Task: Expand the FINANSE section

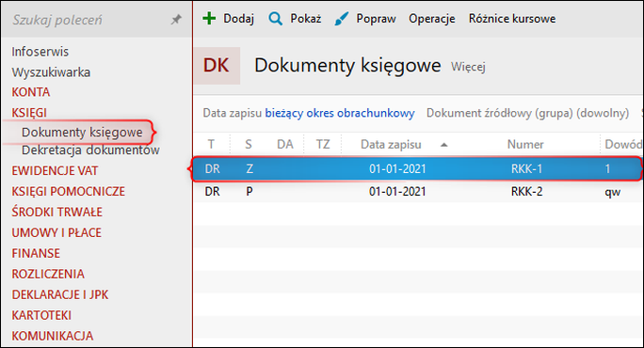Action: point(36,253)
